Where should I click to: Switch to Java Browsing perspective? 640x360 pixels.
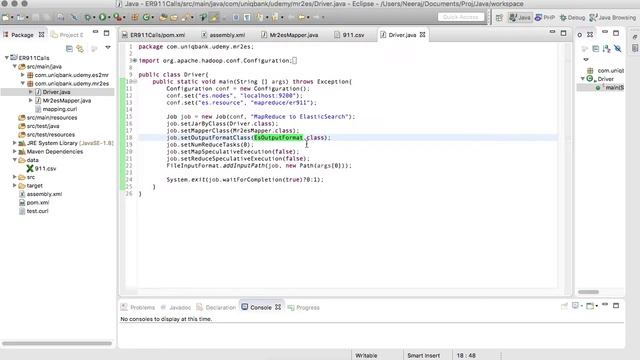point(613,18)
